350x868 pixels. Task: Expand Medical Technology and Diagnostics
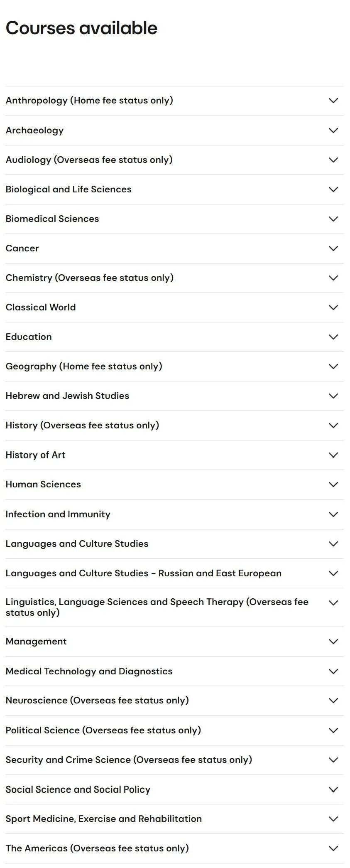(174, 671)
